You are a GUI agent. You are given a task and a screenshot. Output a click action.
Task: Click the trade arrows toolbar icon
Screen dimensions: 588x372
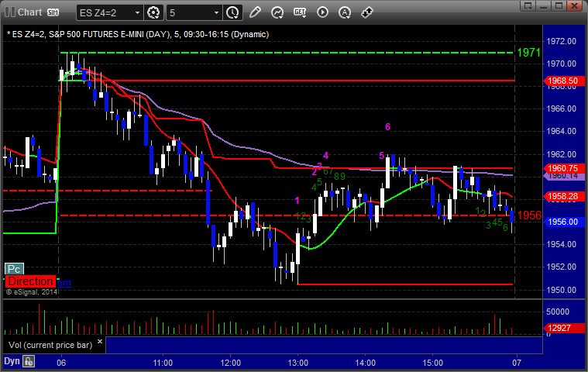(x=366, y=12)
